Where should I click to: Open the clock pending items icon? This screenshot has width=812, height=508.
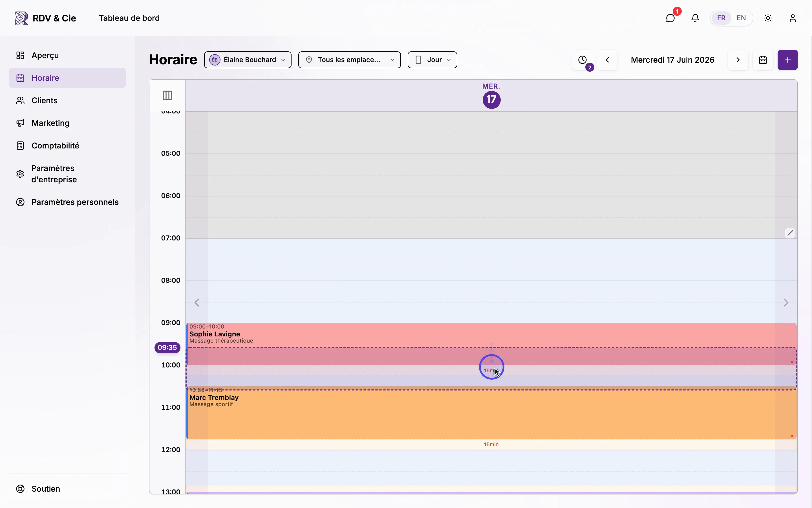tap(582, 60)
